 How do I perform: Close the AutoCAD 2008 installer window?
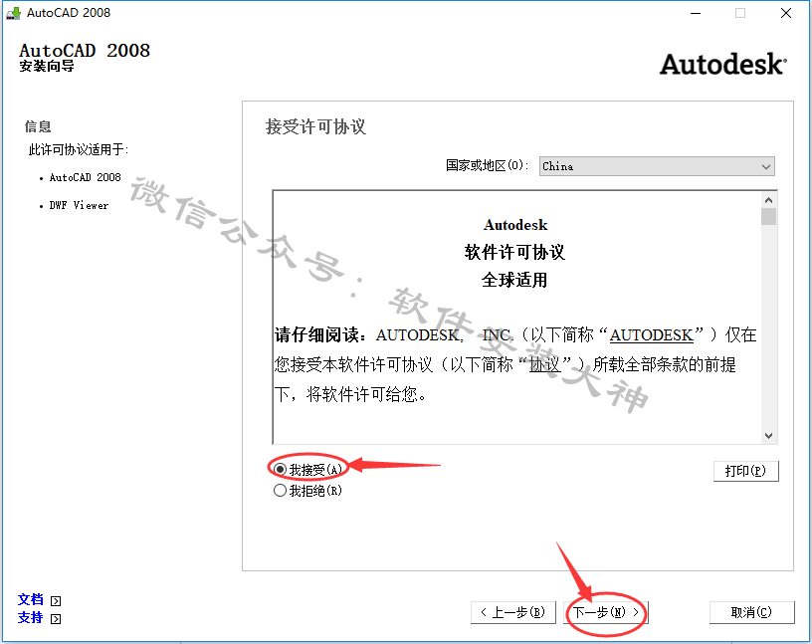785,13
